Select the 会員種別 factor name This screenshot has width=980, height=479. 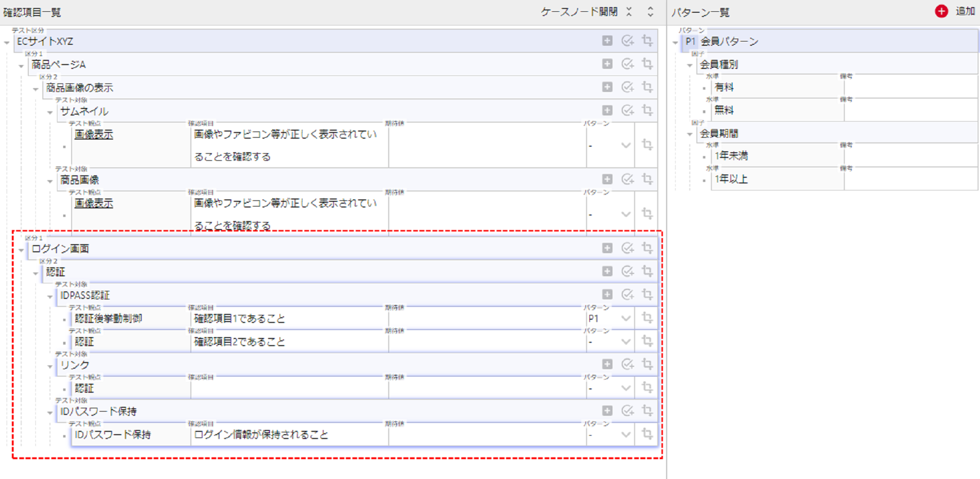pos(719,65)
